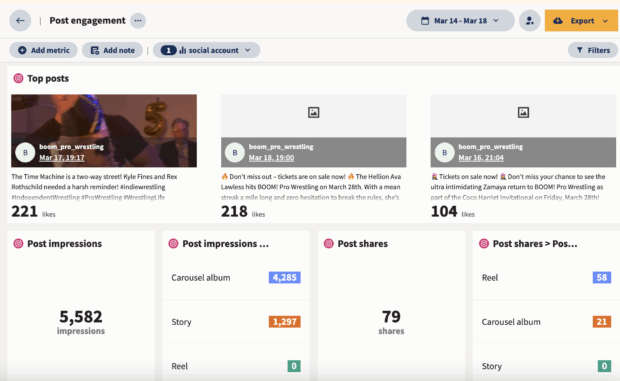Click the Post impressions card title

[x=64, y=243]
